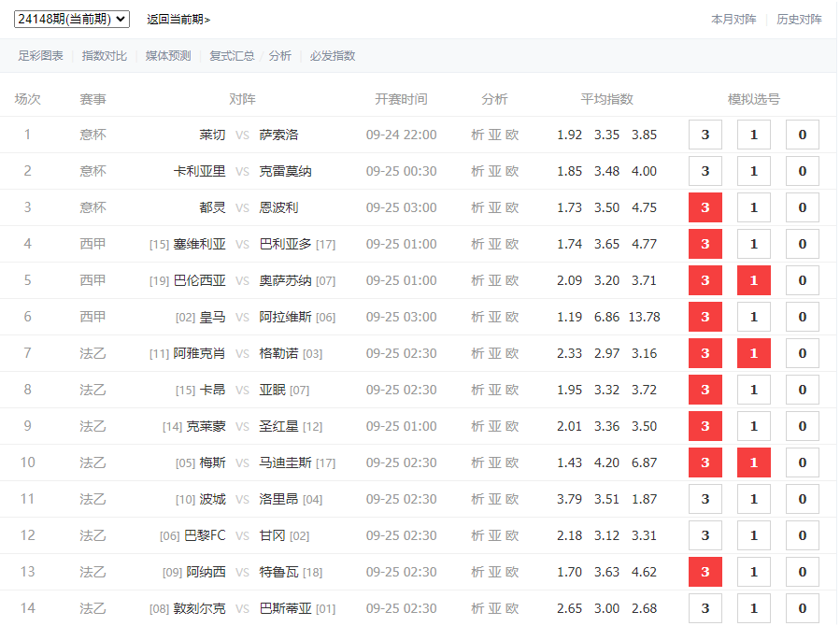Open the 24148期 period dropdown
Image resolution: width=840 pixels, height=626 pixels.
tap(71, 20)
